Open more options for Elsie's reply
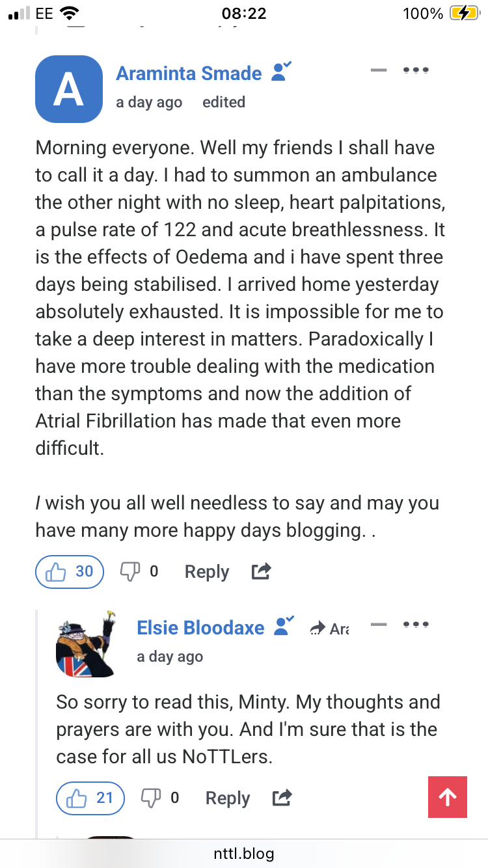This screenshot has width=488, height=868. [x=416, y=625]
